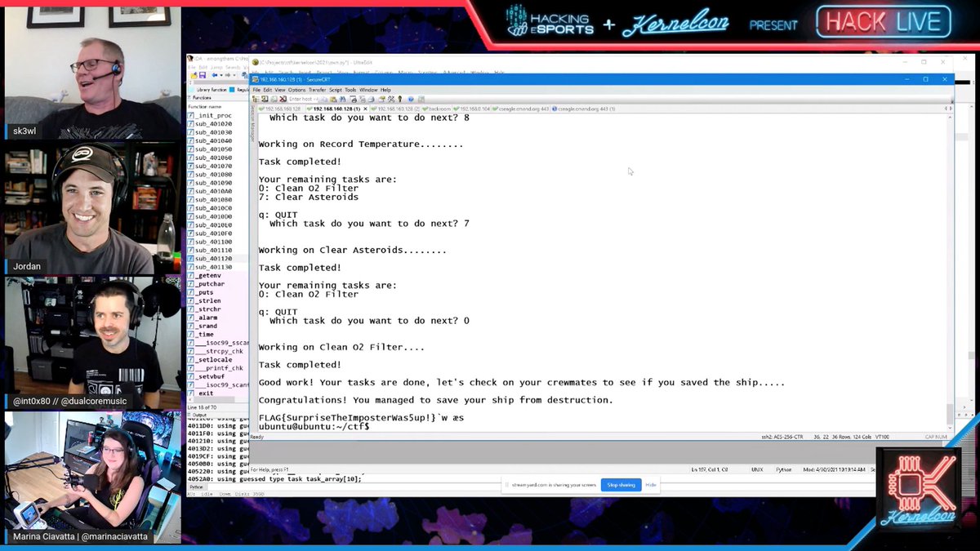
Task: Click the yellow open-file folder icon in IDA
Action: click(x=194, y=75)
